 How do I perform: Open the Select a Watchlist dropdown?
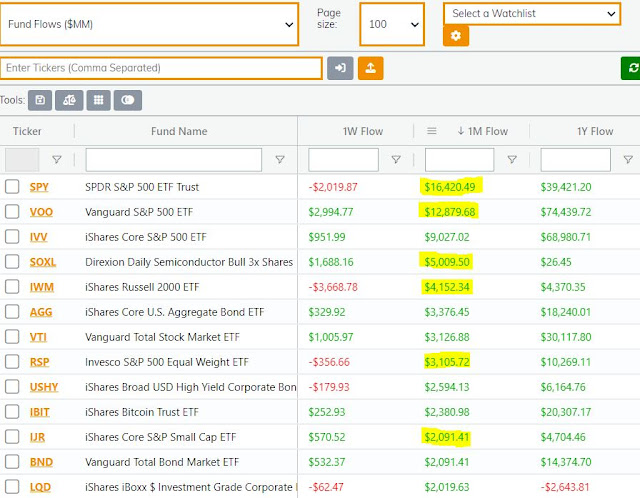532,14
